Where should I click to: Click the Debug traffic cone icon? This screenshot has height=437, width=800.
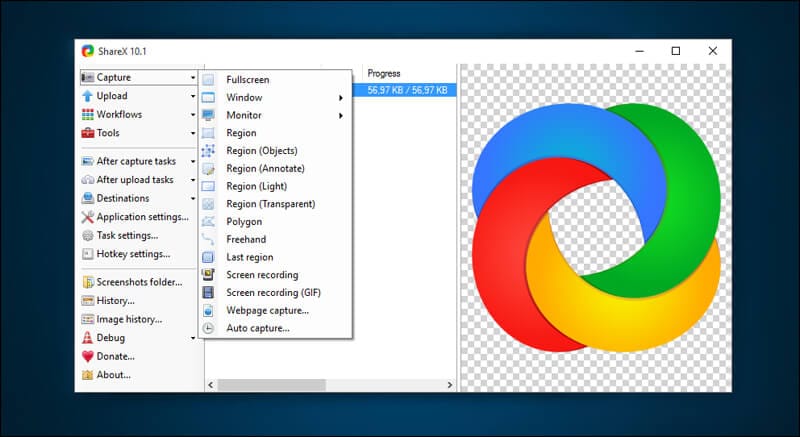coord(88,338)
